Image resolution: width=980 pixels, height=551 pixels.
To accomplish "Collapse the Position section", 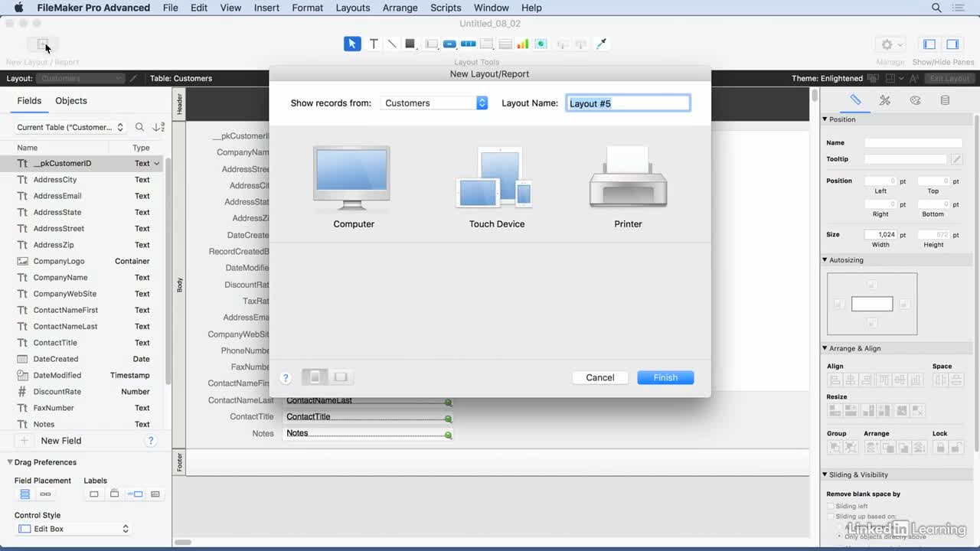I will coord(825,119).
